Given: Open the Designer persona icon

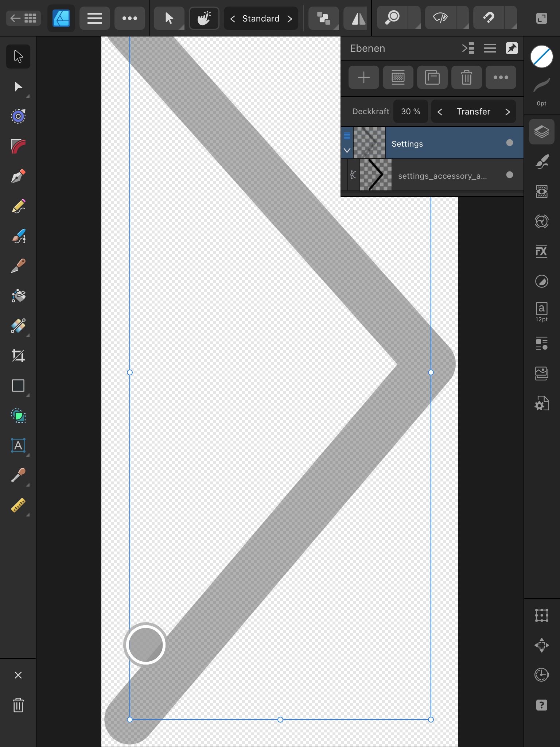Looking at the screenshot, I should pos(61,18).
